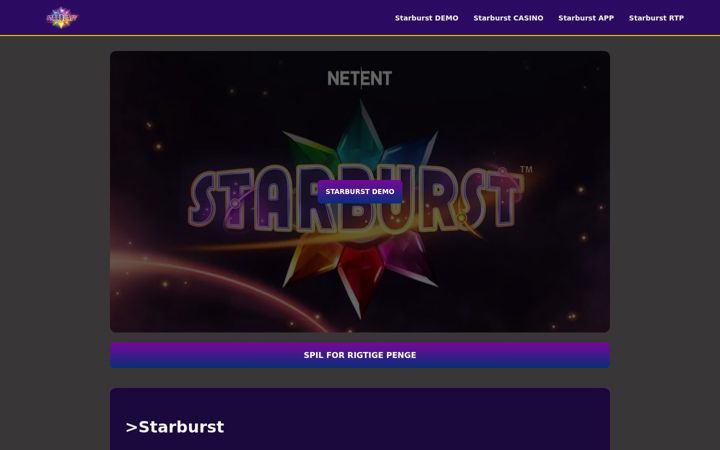Open the Starburst DEMO menu link

pyautogui.click(x=427, y=18)
